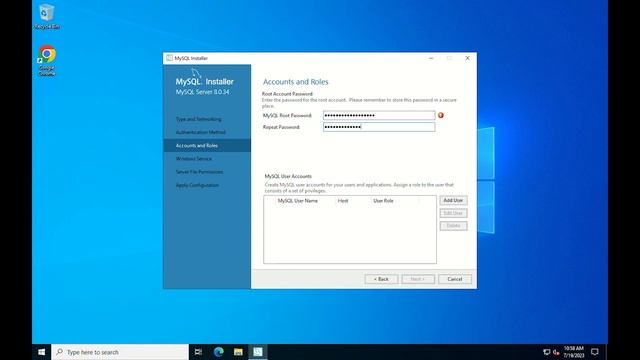Image resolution: width=640 pixels, height=360 pixels.
Task: Click the Edit User button
Action: 453,213
